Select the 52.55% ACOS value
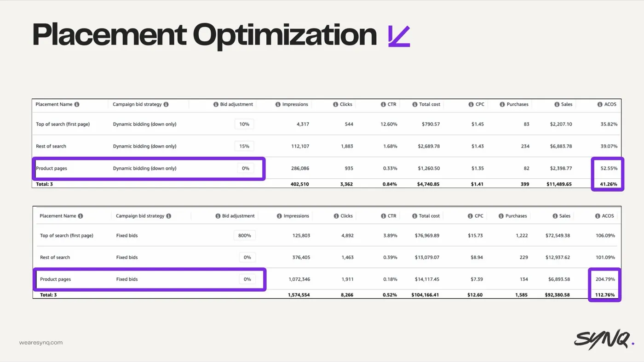644x362 pixels. point(609,168)
